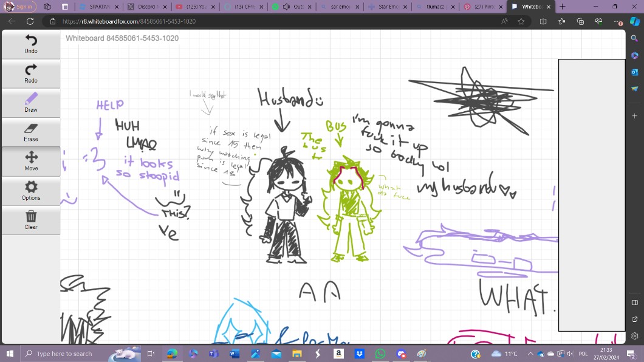Show hidden system tray icons chevron

coord(530,353)
